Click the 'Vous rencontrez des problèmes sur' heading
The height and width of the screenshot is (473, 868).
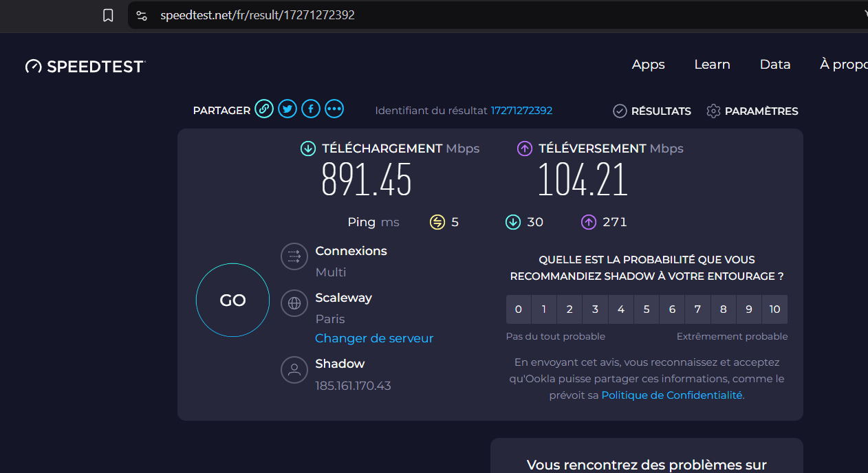point(647,465)
